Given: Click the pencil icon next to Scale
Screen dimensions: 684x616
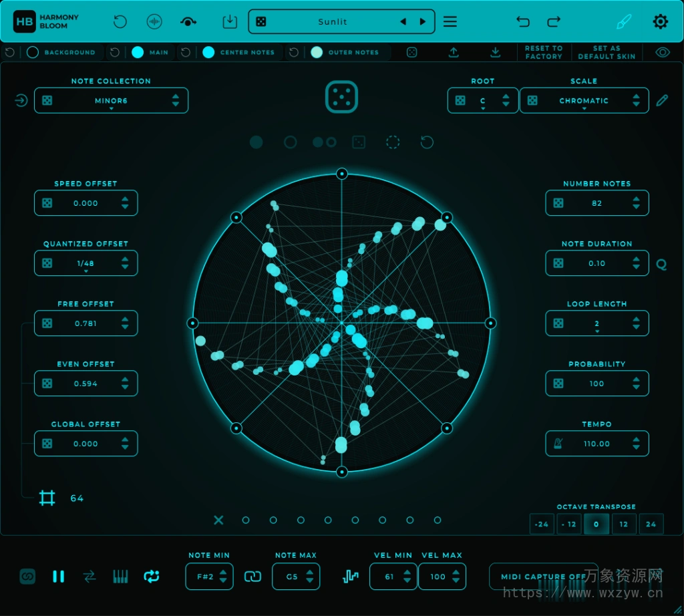Looking at the screenshot, I should (x=661, y=100).
